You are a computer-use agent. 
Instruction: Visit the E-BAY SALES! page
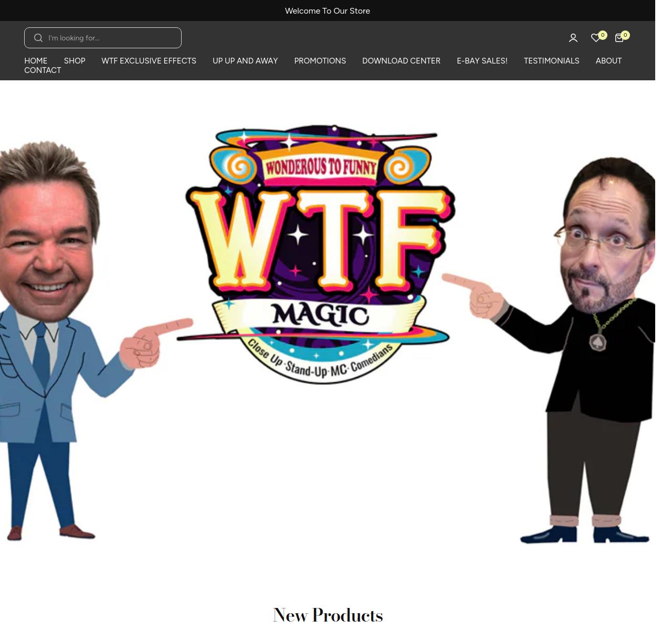482,61
